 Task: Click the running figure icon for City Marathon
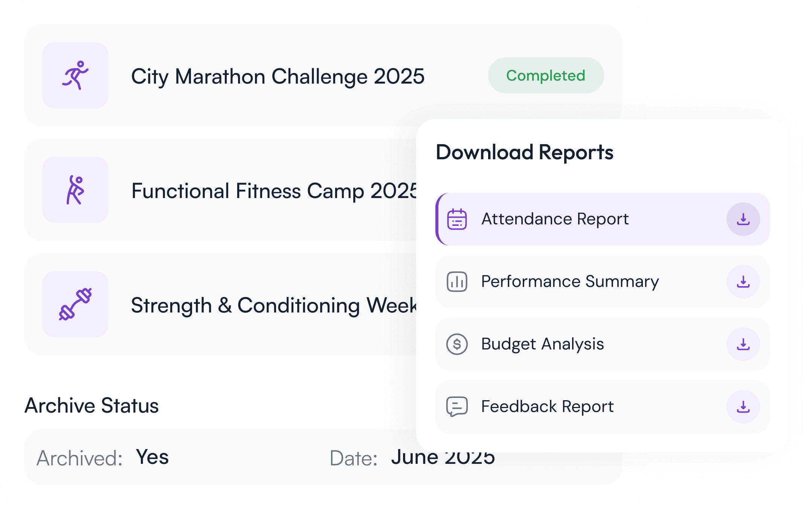point(75,75)
